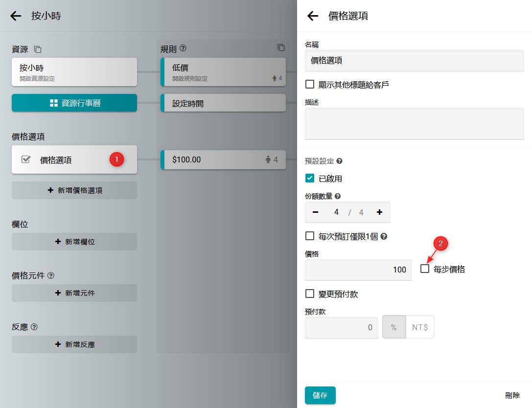Click help icon next to 反應

[x=34, y=327]
